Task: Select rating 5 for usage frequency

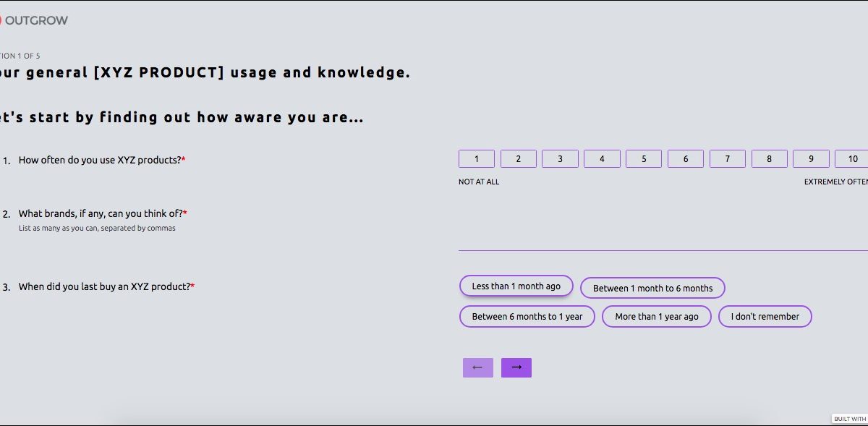Action: pyautogui.click(x=644, y=159)
